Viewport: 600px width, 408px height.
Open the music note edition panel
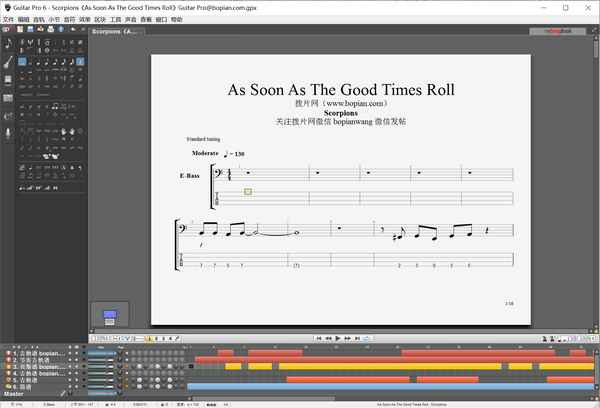tap(7, 43)
